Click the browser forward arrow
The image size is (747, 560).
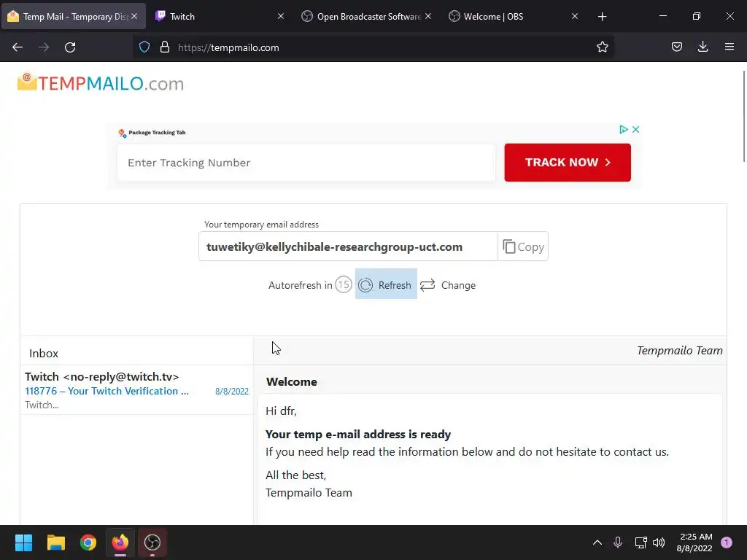44,47
